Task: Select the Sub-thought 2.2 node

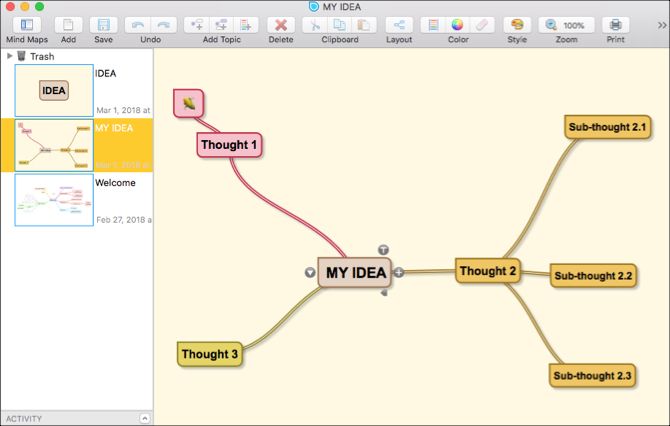Action: pyautogui.click(x=593, y=276)
